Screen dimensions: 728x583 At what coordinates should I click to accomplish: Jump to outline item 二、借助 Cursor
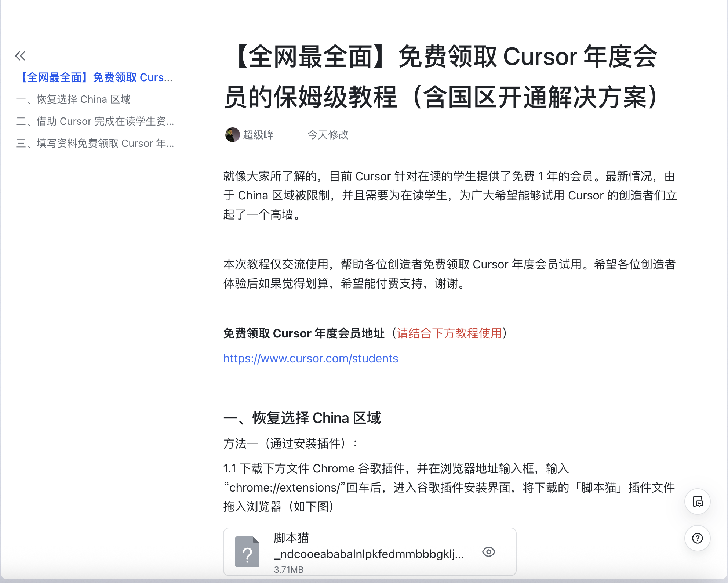click(x=95, y=121)
